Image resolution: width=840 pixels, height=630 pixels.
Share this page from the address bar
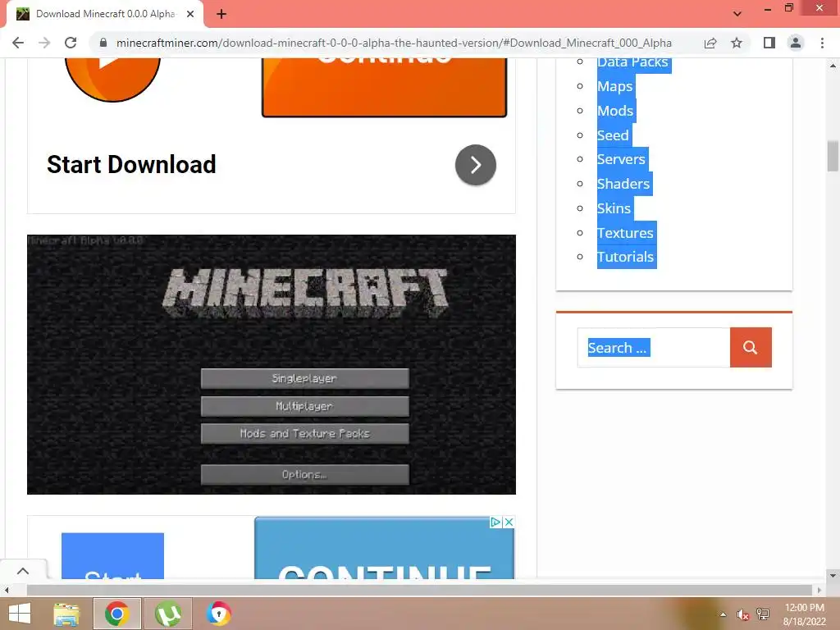pyautogui.click(x=710, y=43)
